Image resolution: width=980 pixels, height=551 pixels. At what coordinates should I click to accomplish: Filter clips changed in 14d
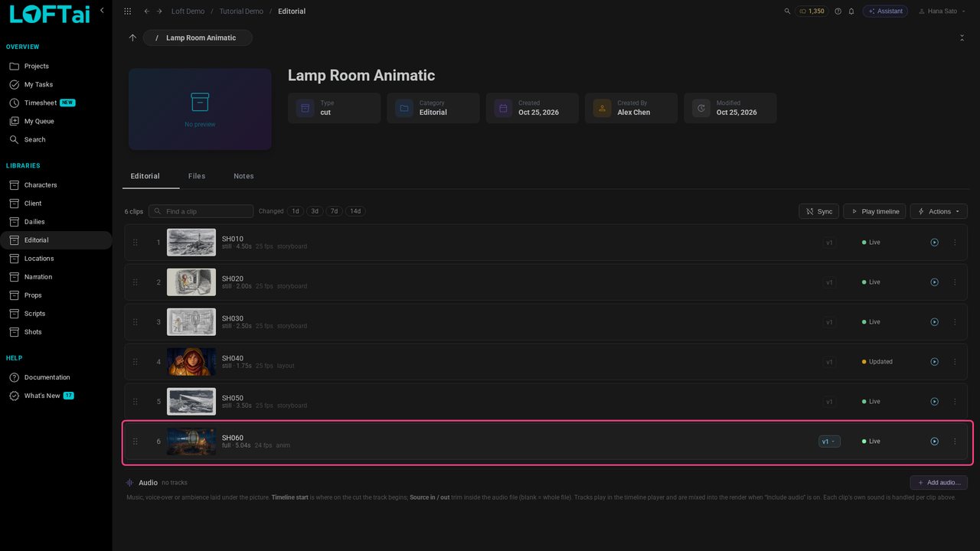click(354, 211)
